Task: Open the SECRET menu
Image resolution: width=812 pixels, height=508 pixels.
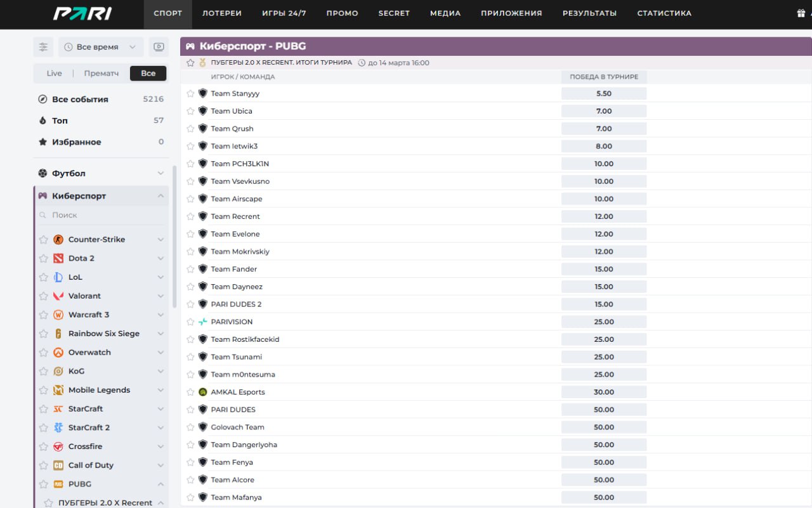Action: (x=394, y=13)
